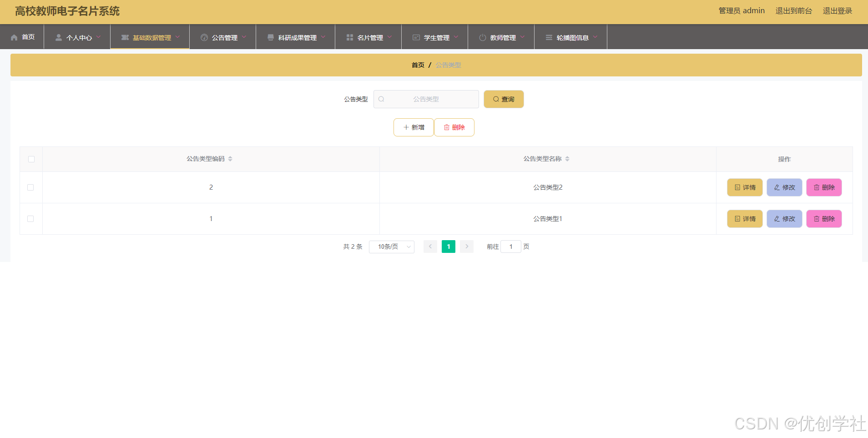Click 公告类型 in the breadcrumb
This screenshot has width=868, height=438.
click(448, 65)
